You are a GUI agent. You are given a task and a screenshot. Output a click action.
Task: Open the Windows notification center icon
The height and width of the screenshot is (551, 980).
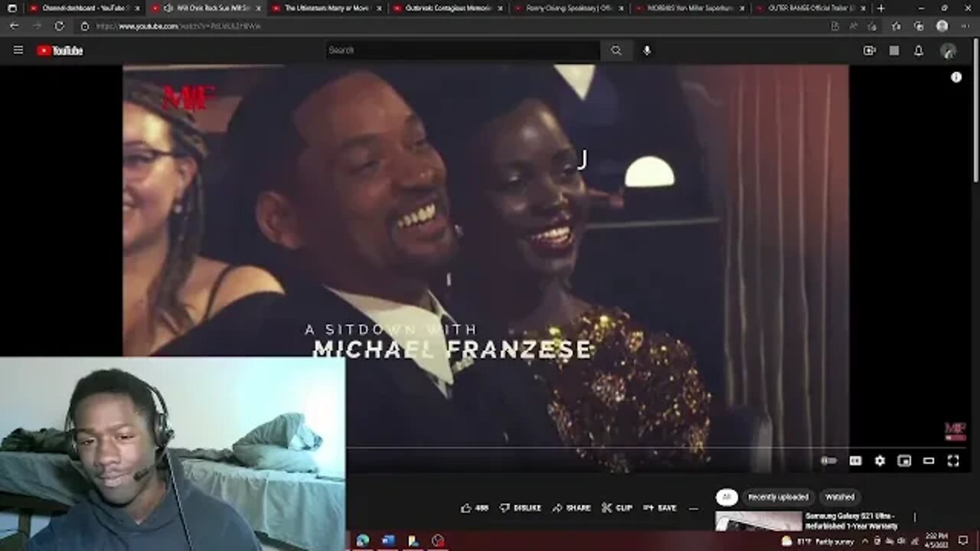[963, 540]
